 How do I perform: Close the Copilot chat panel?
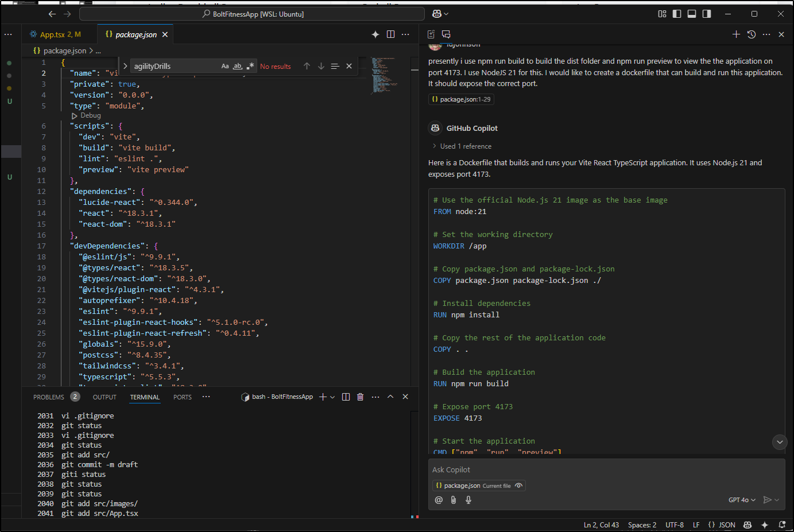coord(781,34)
